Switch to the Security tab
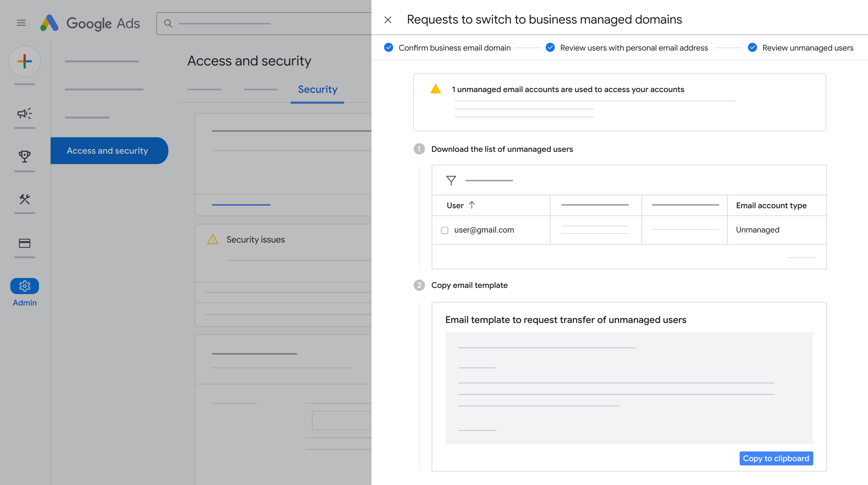The width and height of the screenshot is (868, 485). coord(317,89)
